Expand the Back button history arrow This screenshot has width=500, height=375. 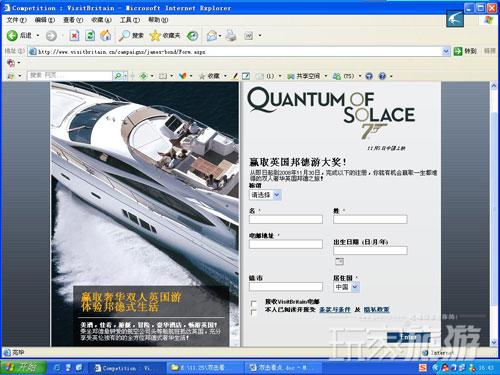tap(38, 36)
